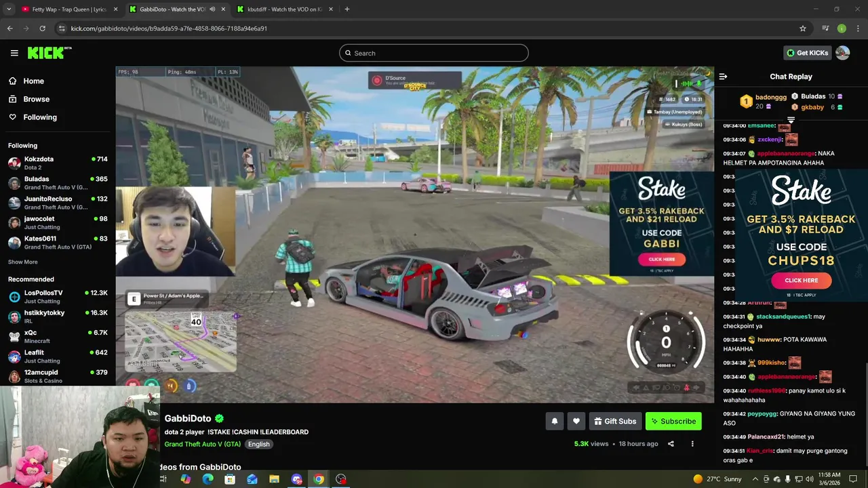868x488 pixels.
Task: Follow GabbiDoto with the heart icon
Action: [576, 421]
